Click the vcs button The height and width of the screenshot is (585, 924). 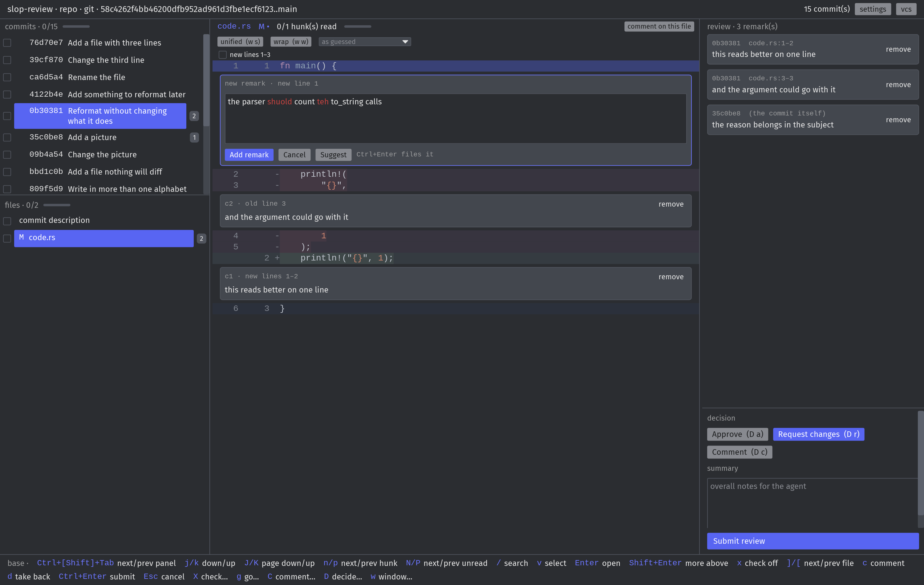point(906,9)
